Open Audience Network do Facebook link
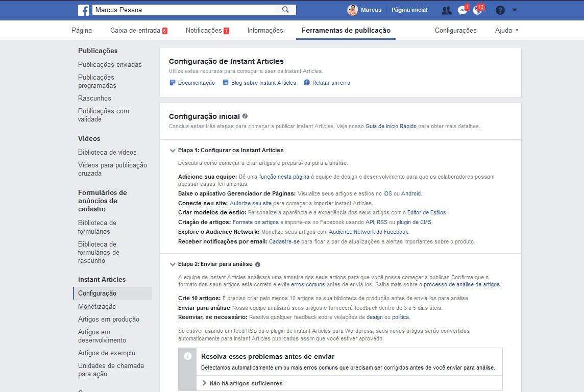Screen dimensions: 584x392 (369, 232)
